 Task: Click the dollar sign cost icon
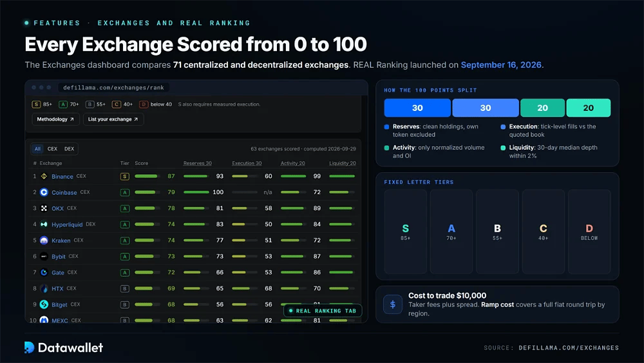393,304
